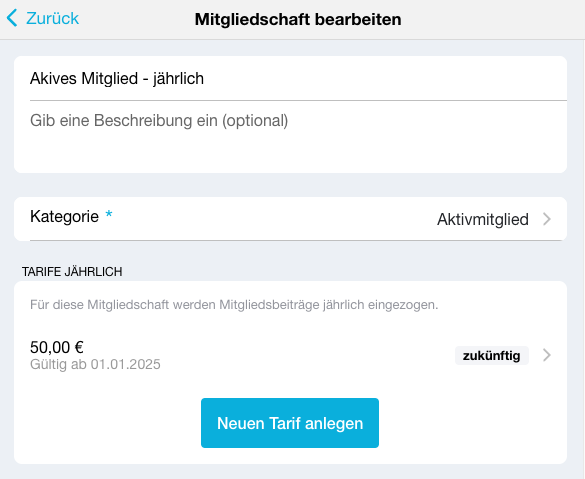This screenshot has width=585, height=479.
Task: Click the yearly contribution info text
Action: [234, 305]
